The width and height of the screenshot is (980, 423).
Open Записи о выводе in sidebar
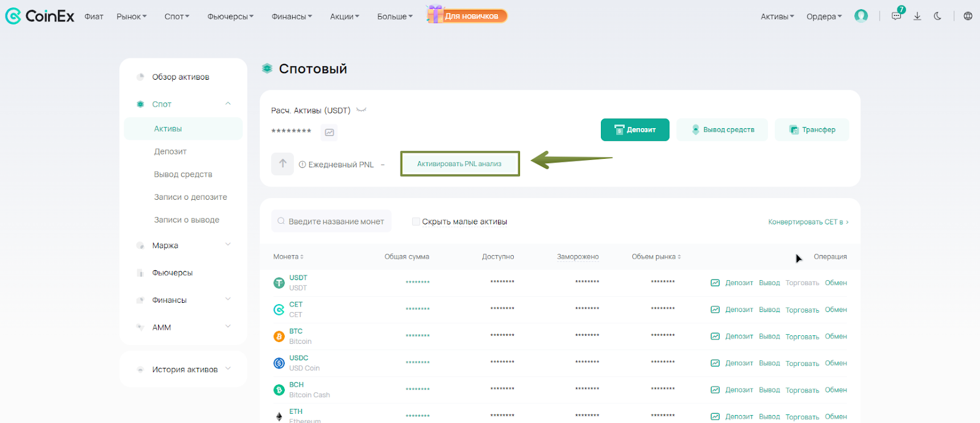(x=187, y=219)
